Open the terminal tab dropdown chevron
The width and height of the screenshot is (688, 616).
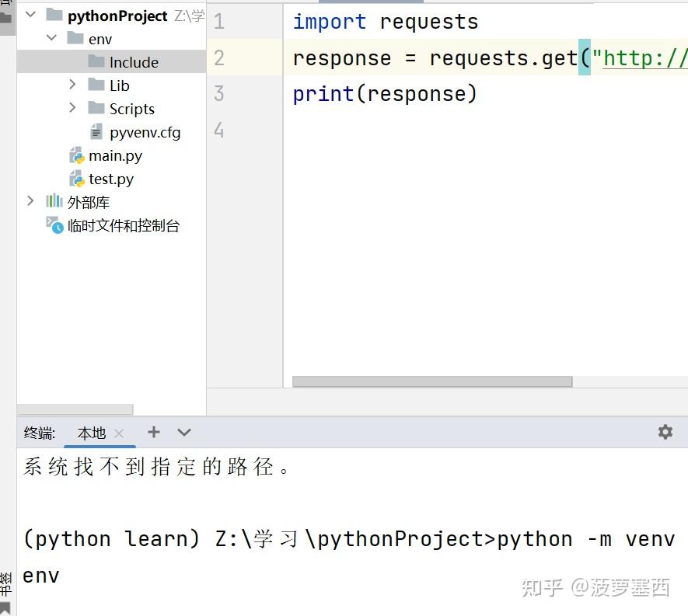pyautogui.click(x=183, y=432)
